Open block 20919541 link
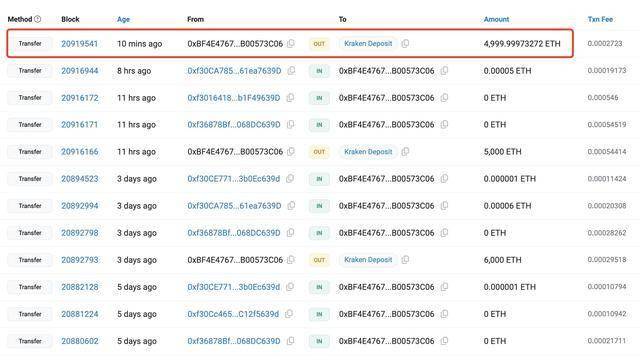The height and width of the screenshot is (360, 640). (80, 44)
